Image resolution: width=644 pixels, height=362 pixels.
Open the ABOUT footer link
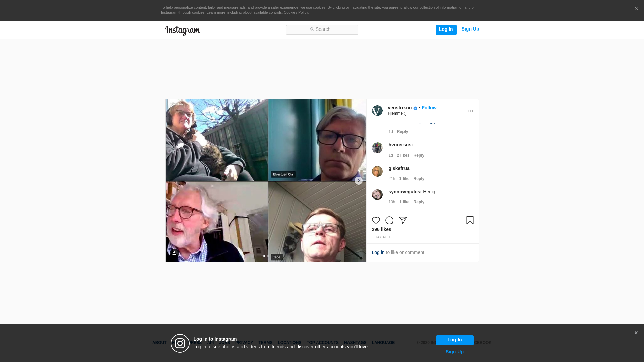[x=159, y=343]
